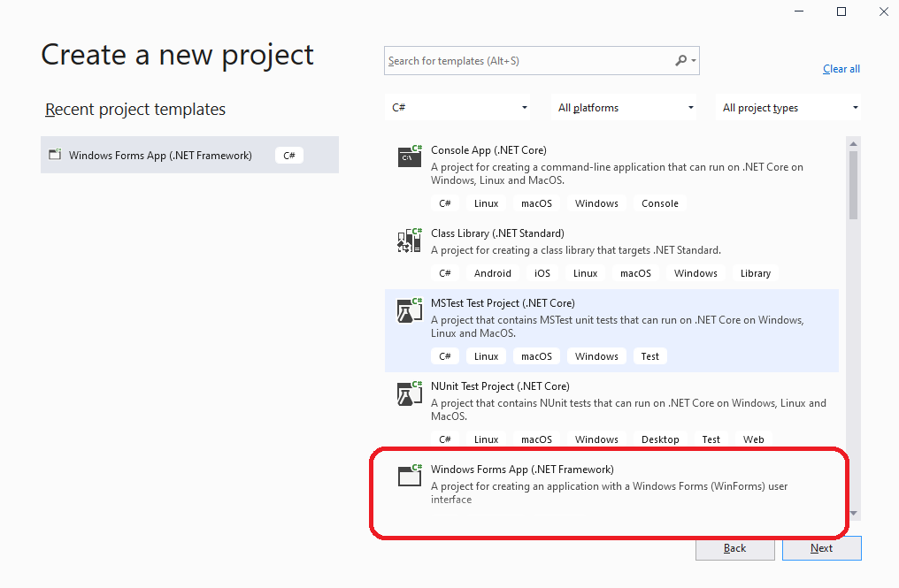Screen dimensions: 899x588
Task: Select recent template Windows Forms App (.NET Framework)
Action: coord(189,155)
